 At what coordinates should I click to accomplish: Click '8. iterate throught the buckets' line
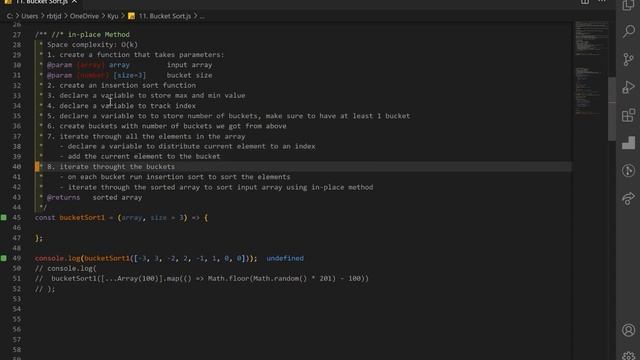click(111, 167)
